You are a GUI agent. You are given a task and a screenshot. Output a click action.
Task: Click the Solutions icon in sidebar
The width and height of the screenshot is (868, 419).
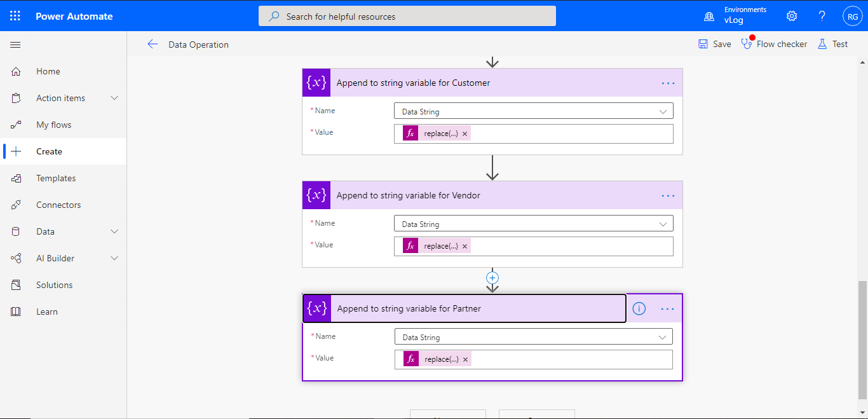16,285
